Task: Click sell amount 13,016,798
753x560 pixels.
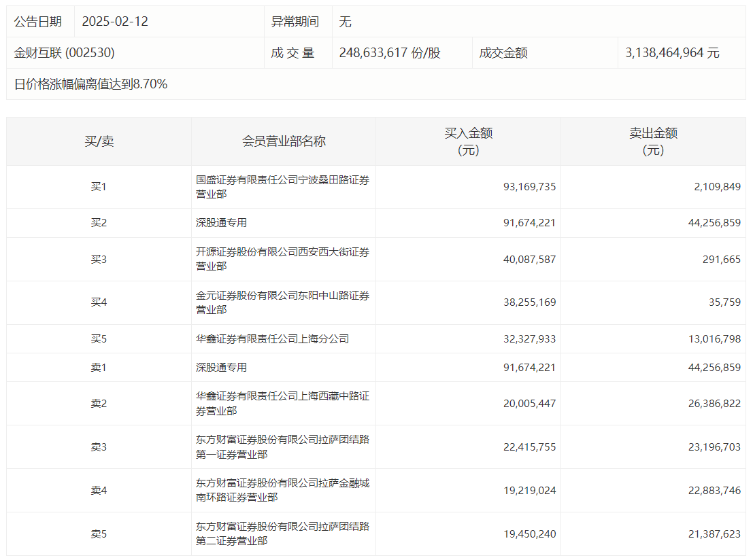Action: point(715,338)
